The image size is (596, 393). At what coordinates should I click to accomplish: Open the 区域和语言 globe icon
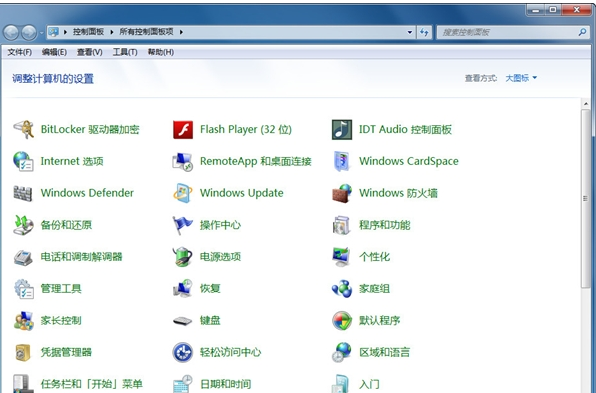tap(342, 352)
